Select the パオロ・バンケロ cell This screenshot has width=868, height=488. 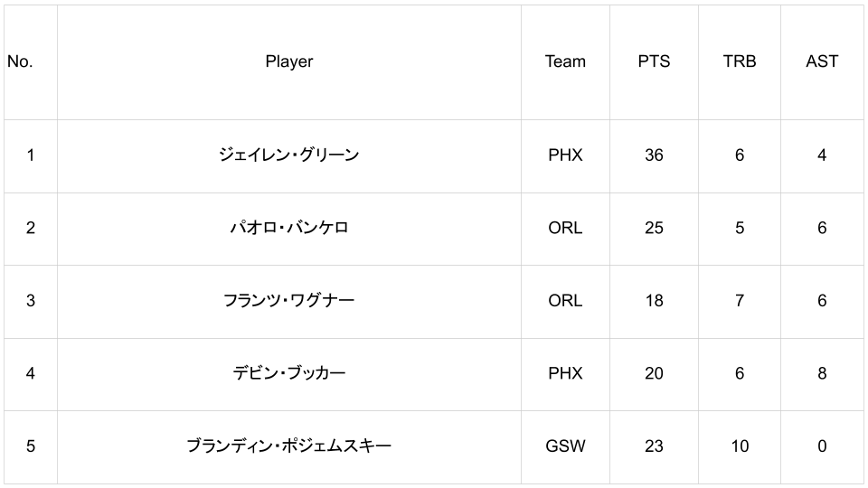(289, 228)
